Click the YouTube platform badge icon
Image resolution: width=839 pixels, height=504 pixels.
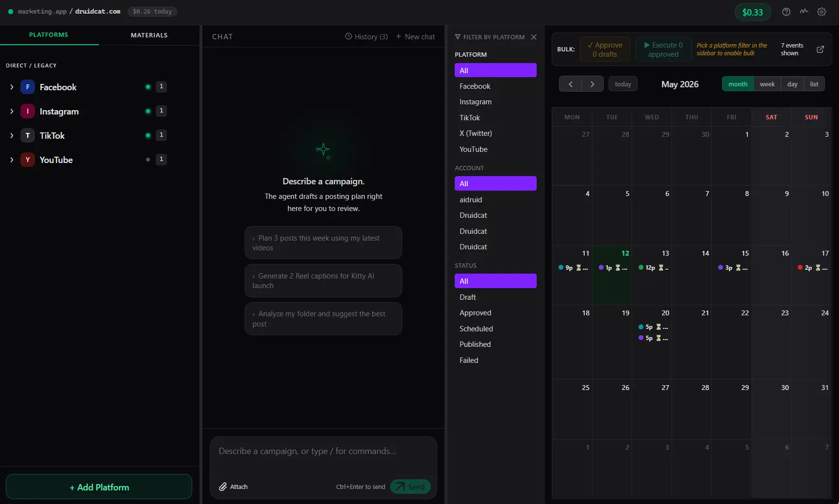[x=28, y=160]
